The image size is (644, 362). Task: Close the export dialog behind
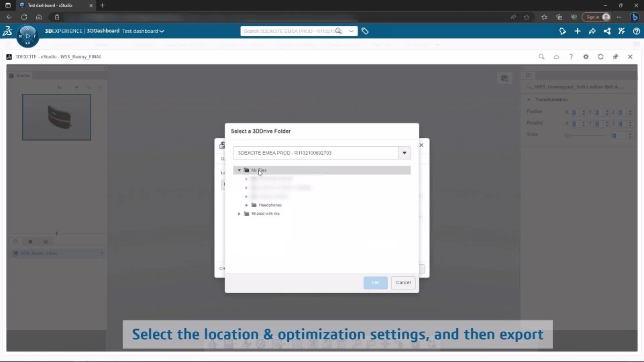pos(421,145)
